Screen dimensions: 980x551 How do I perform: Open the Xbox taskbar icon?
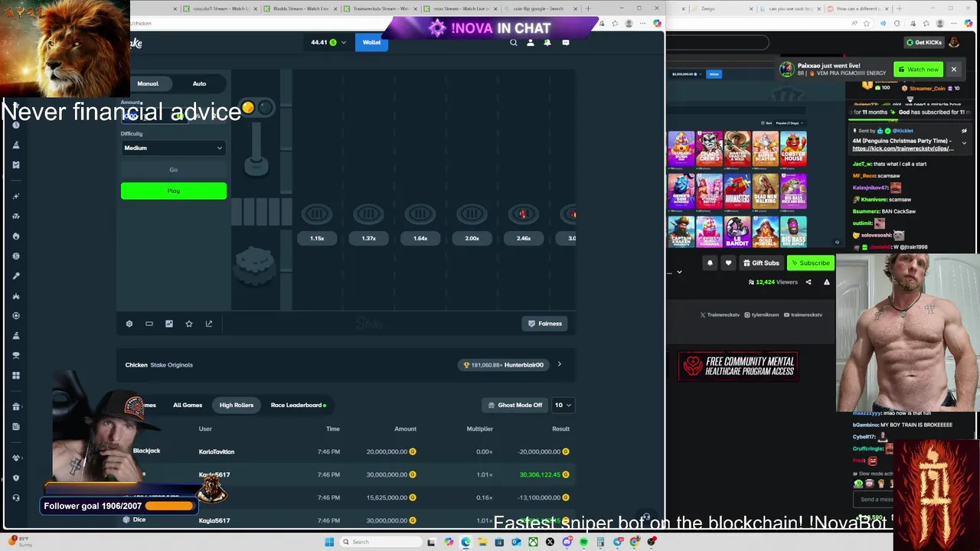tap(533, 542)
